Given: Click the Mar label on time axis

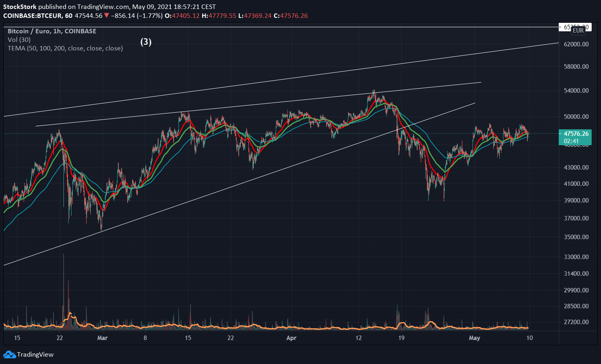Looking at the screenshot, I should tap(102, 338).
